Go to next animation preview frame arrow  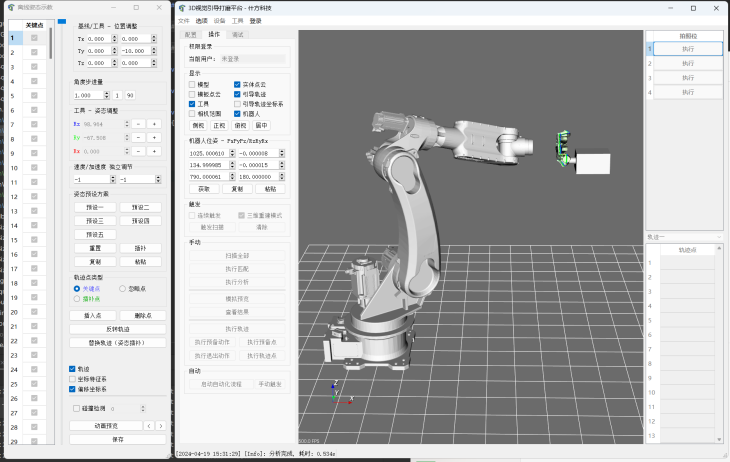[x=160, y=425]
